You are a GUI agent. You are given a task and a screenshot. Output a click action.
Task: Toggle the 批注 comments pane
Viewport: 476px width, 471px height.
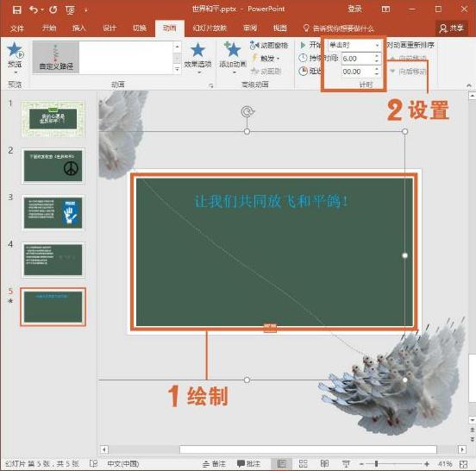coord(248,464)
